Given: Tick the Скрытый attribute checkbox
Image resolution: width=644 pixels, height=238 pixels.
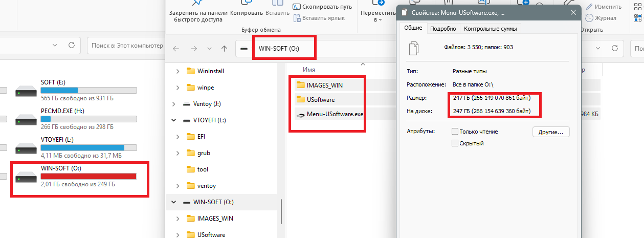Looking at the screenshot, I should pyautogui.click(x=455, y=143).
